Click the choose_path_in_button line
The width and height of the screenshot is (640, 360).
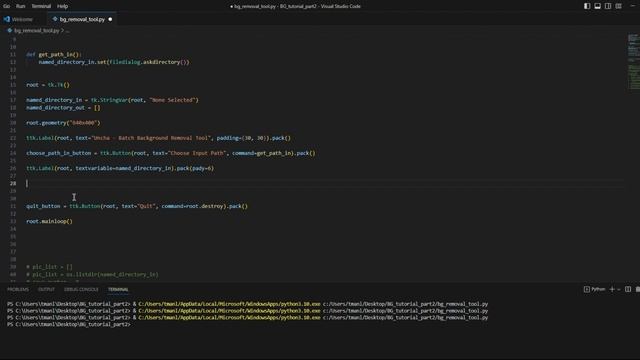(171, 153)
